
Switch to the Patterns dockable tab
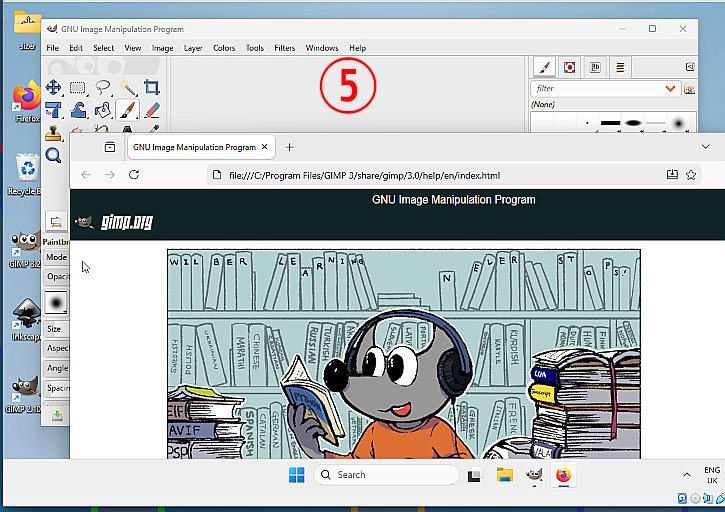tap(570, 68)
